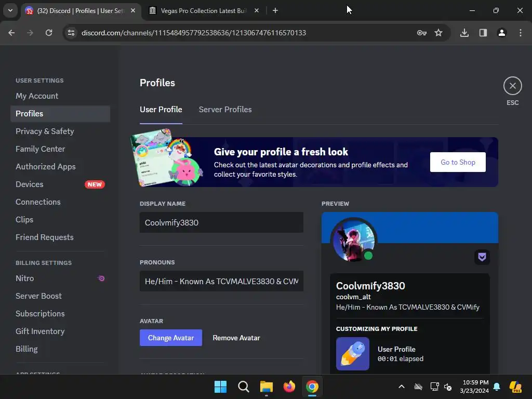Image resolution: width=532 pixels, height=399 pixels.
Task: Open Clips settings
Action: [60, 220]
